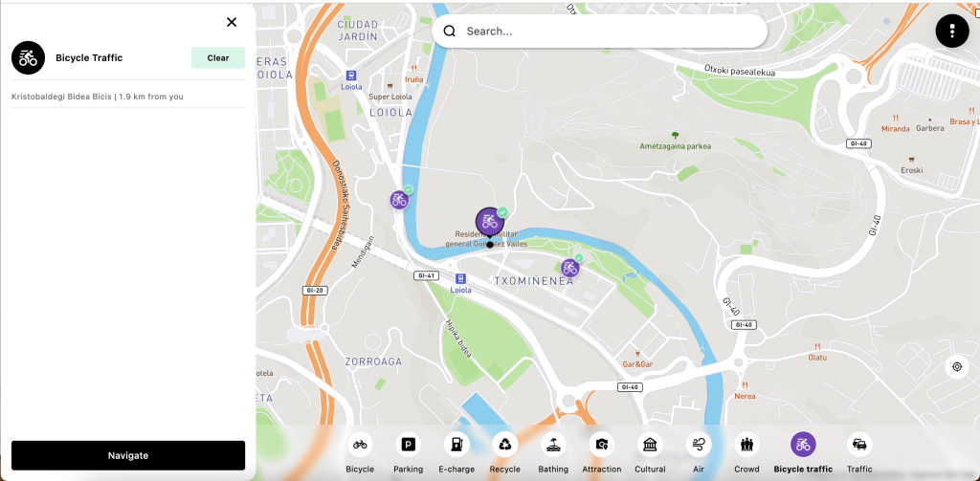Clear the Bicycle Traffic selection
Screen dimensions: 980x481
(x=218, y=57)
